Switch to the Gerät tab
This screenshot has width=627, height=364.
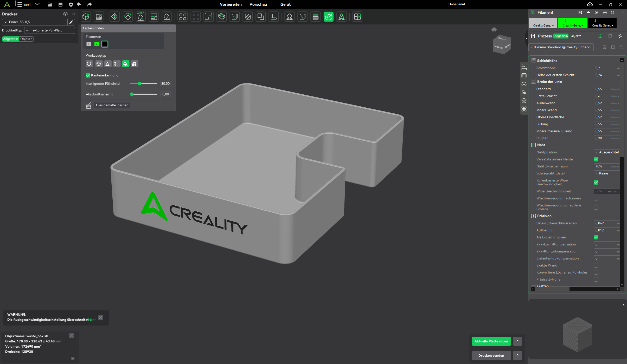pyautogui.click(x=285, y=4)
